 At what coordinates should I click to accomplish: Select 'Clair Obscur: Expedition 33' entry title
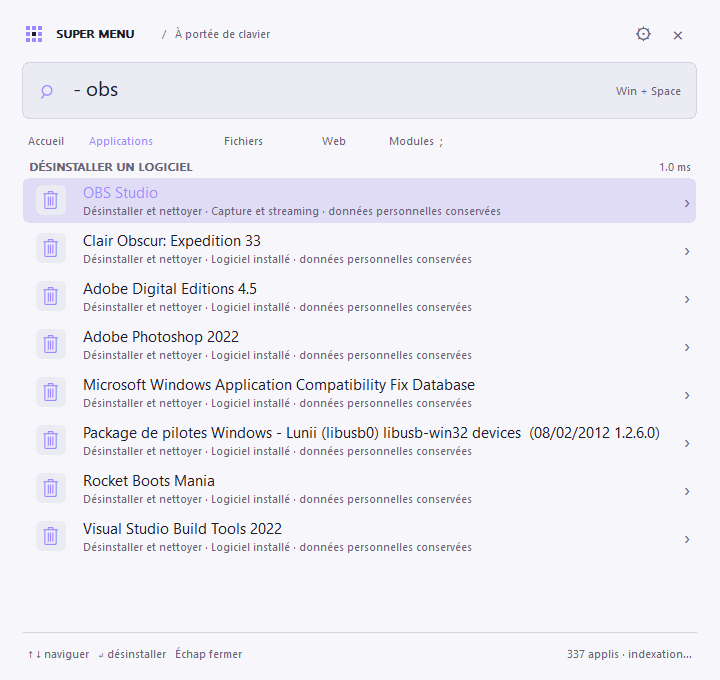tap(172, 241)
